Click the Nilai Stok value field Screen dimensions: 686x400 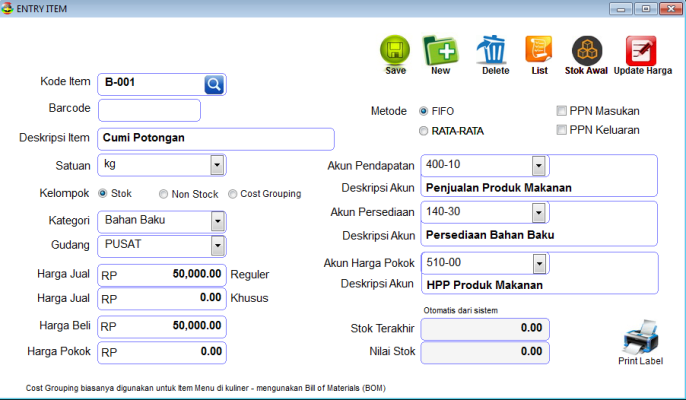(485, 353)
